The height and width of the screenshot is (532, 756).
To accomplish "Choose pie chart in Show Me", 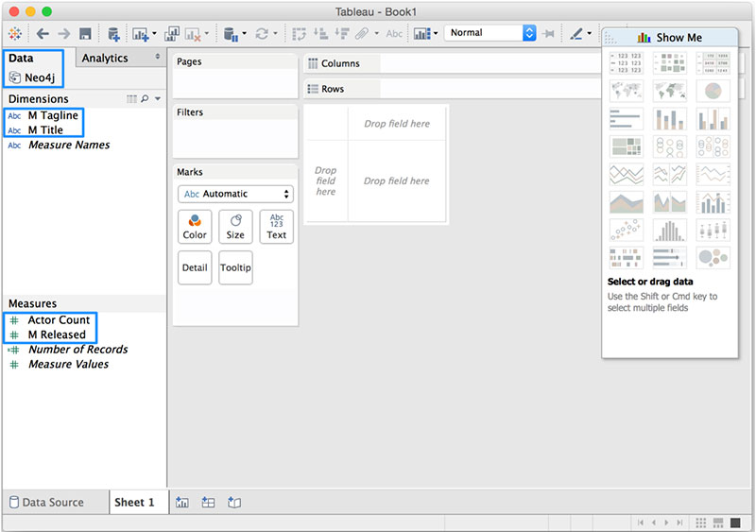I will (713, 91).
